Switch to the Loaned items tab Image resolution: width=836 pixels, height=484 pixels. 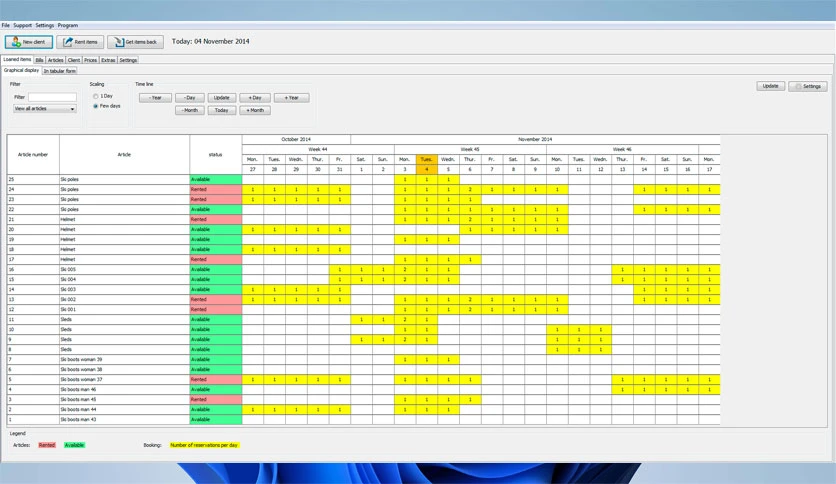click(17, 60)
